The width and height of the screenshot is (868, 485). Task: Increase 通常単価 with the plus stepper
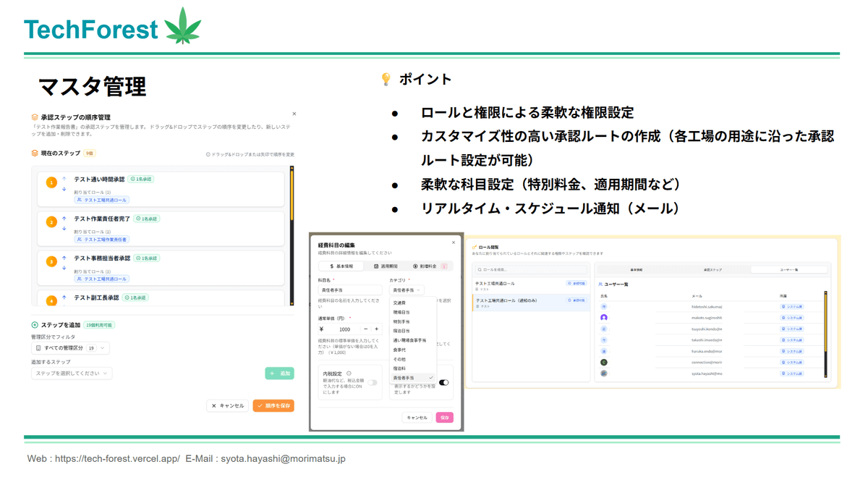376,329
